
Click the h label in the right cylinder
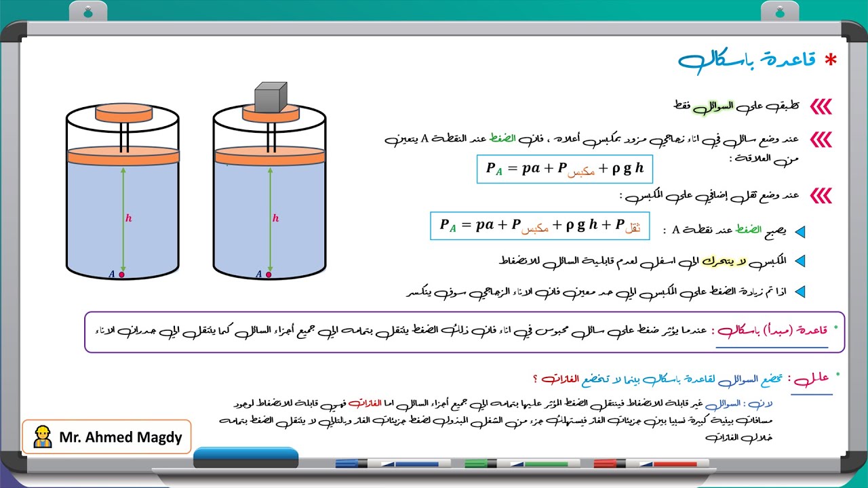[275, 218]
